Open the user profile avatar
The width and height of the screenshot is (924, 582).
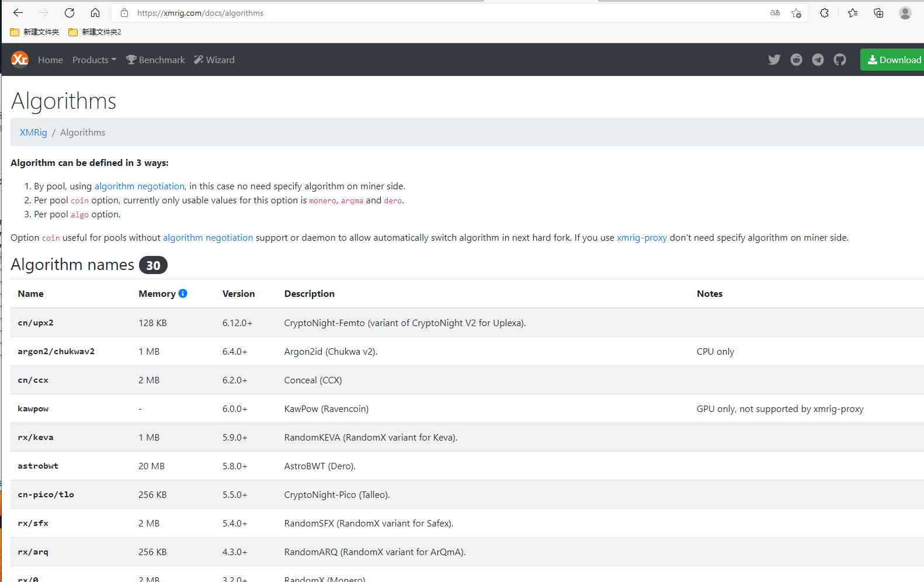tap(905, 13)
